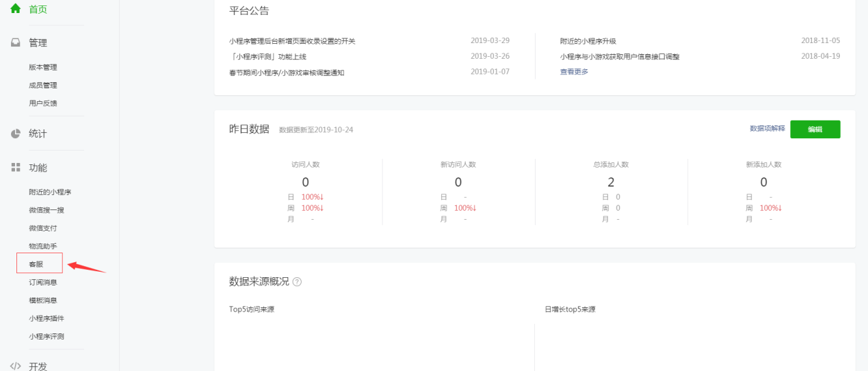This screenshot has height=371, width=868.
Task: Go to 用户反馈 page
Action: 43,103
